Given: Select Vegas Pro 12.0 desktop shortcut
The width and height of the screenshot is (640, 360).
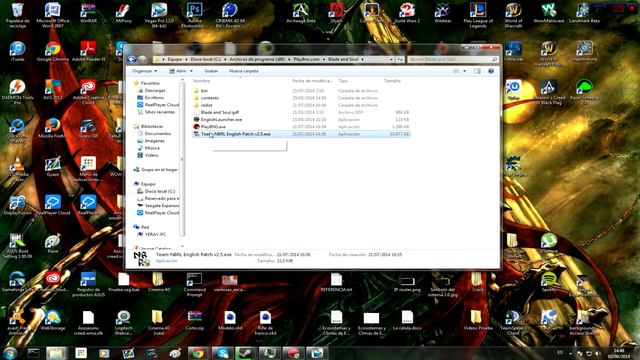Looking at the screenshot, I should pos(159,15).
